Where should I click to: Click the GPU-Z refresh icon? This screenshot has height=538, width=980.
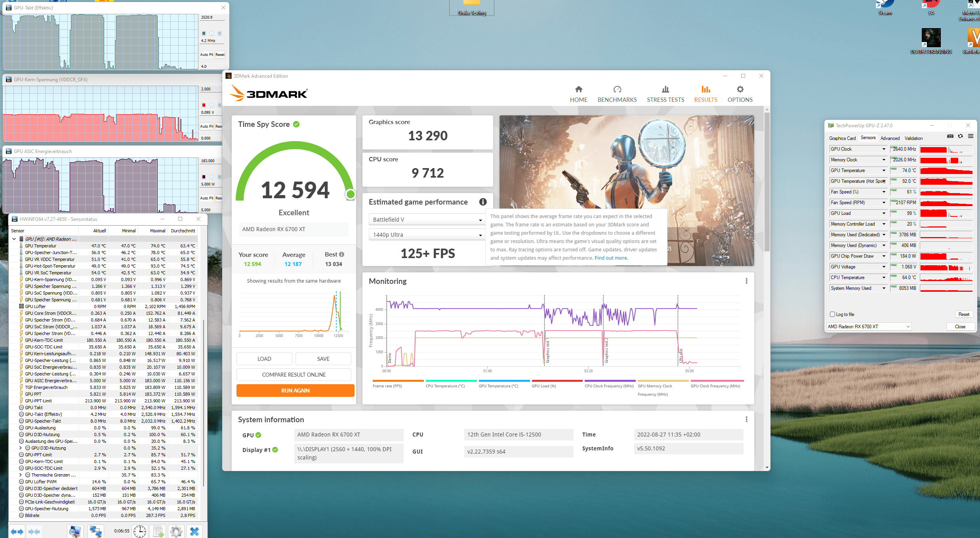click(x=960, y=136)
